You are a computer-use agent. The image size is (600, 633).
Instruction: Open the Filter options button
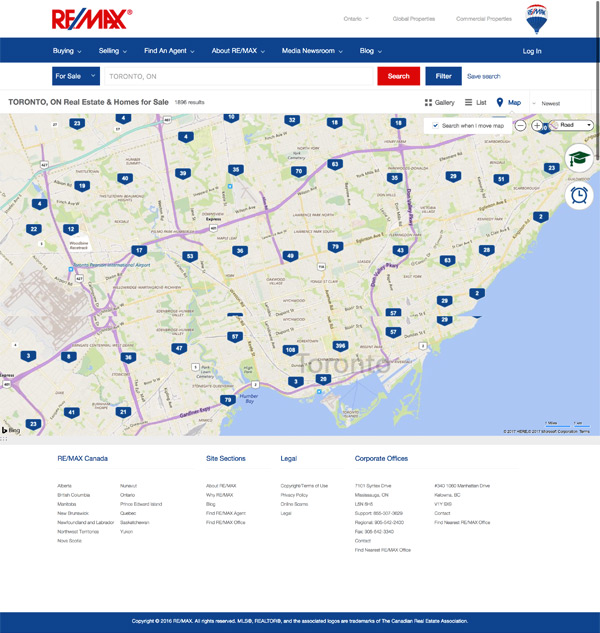(x=443, y=76)
